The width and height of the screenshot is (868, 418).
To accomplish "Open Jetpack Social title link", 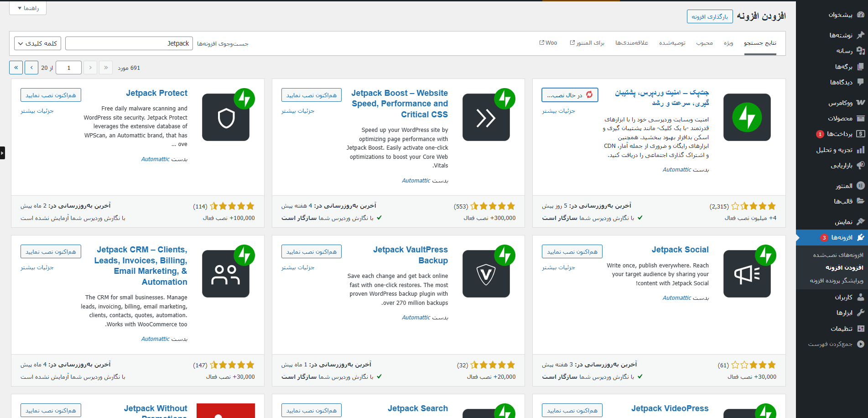I will pyautogui.click(x=680, y=250).
